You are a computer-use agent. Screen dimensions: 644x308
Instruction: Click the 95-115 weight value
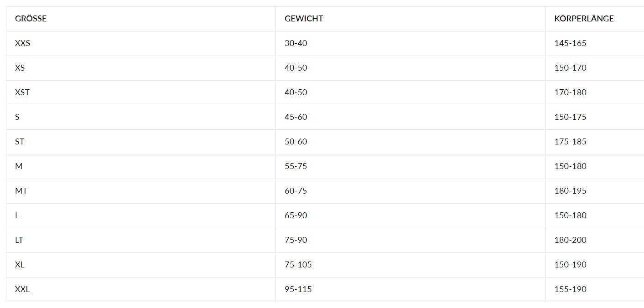tap(298, 289)
